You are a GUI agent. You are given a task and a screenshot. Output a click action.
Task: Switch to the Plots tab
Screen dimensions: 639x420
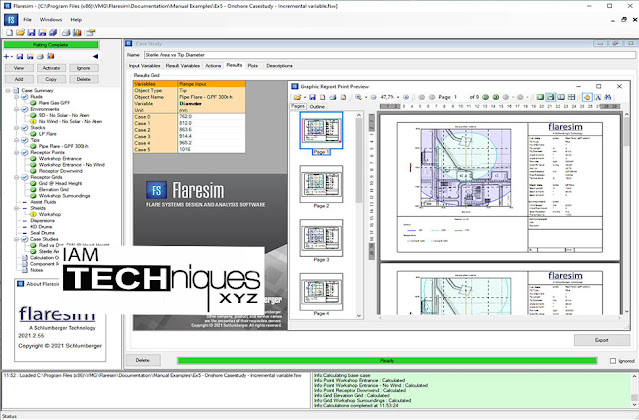pyautogui.click(x=253, y=66)
